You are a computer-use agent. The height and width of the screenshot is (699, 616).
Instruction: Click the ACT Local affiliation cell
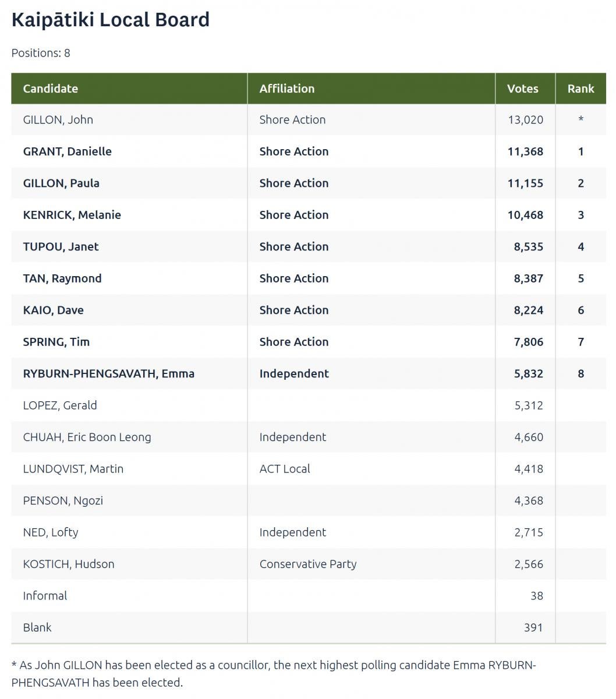point(284,469)
